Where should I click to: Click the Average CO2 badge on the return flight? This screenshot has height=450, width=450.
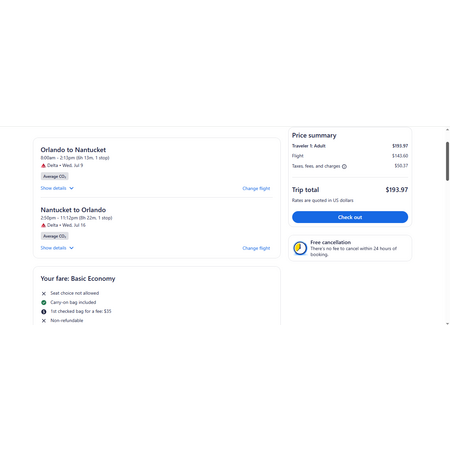[55, 236]
